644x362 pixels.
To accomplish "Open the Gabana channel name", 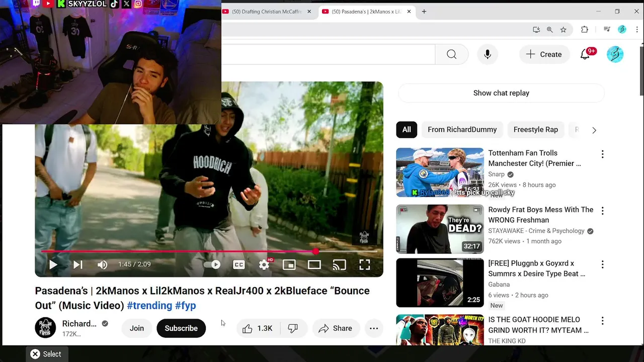I will pyautogui.click(x=499, y=285).
